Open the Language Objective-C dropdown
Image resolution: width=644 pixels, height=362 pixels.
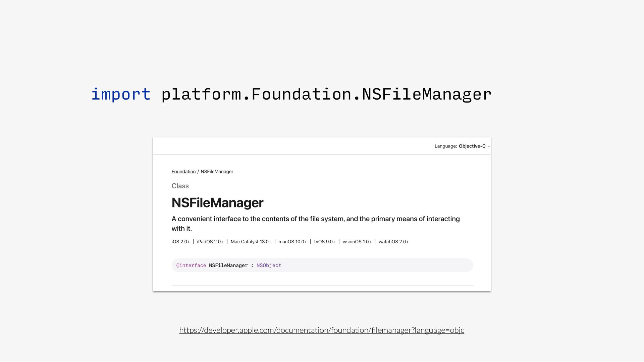pyautogui.click(x=472, y=146)
